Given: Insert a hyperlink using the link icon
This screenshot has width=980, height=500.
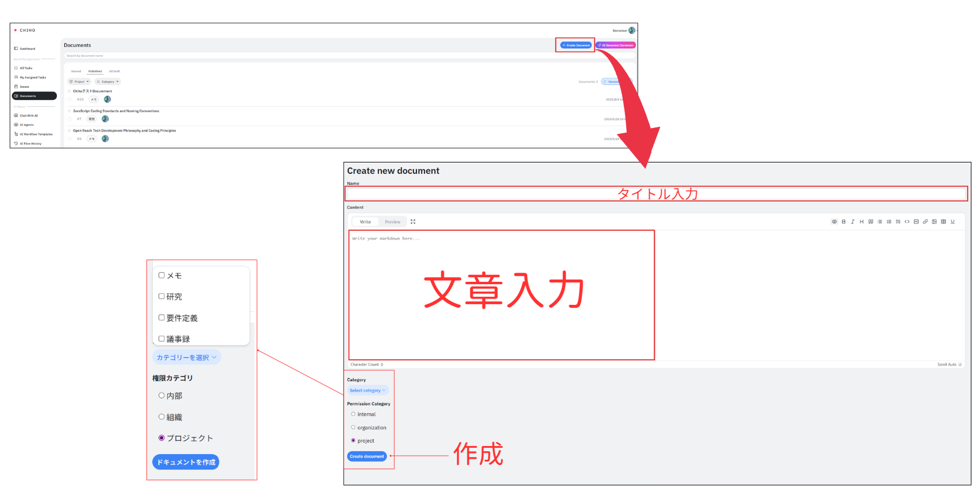Looking at the screenshot, I should tap(925, 222).
